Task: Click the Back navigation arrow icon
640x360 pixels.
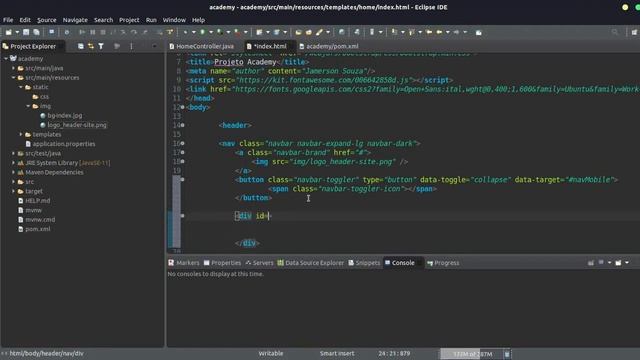Action: tap(439, 32)
